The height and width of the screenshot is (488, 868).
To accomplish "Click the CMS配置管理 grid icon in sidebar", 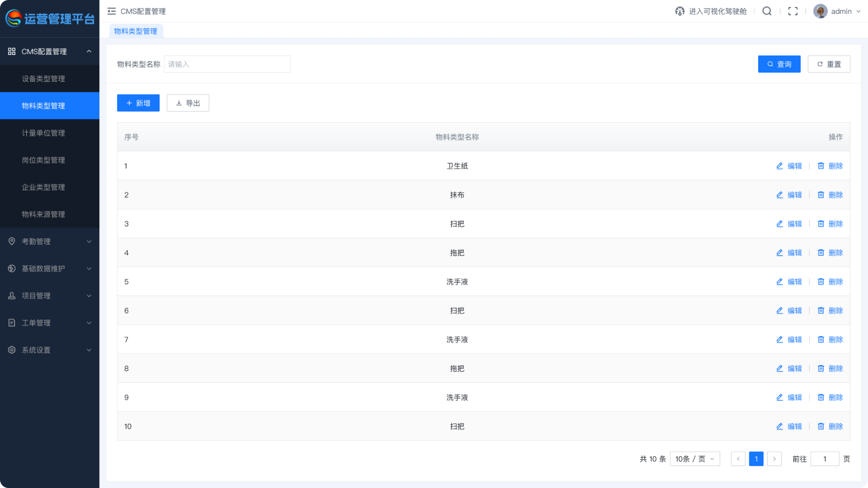I will pyautogui.click(x=12, y=51).
